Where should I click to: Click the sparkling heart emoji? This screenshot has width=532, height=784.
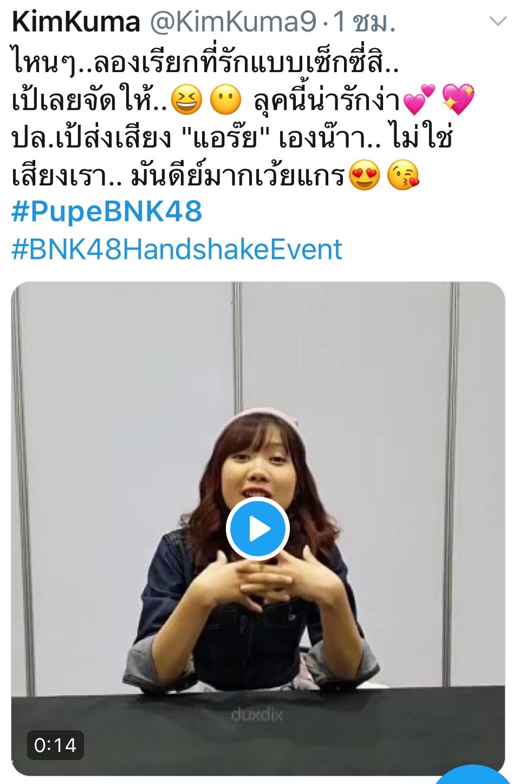458,100
